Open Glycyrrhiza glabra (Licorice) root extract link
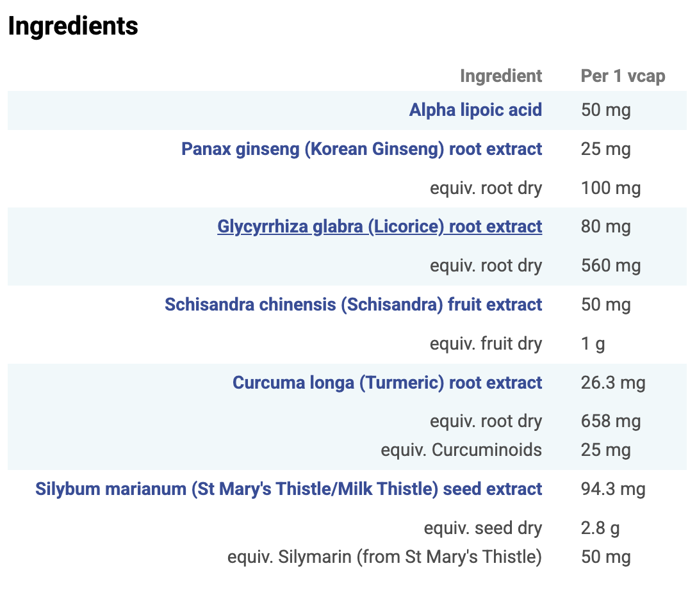 [x=379, y=227]
